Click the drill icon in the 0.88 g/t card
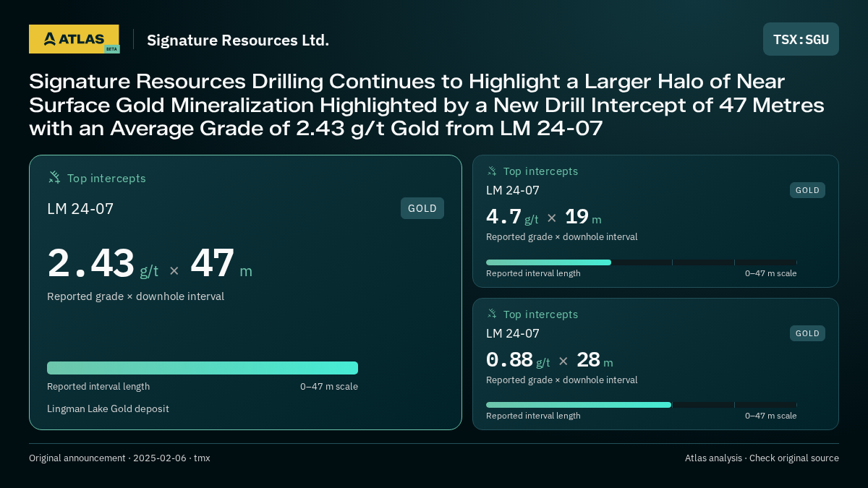This screenshot has width=868, height=488. [x=492, y=314]
